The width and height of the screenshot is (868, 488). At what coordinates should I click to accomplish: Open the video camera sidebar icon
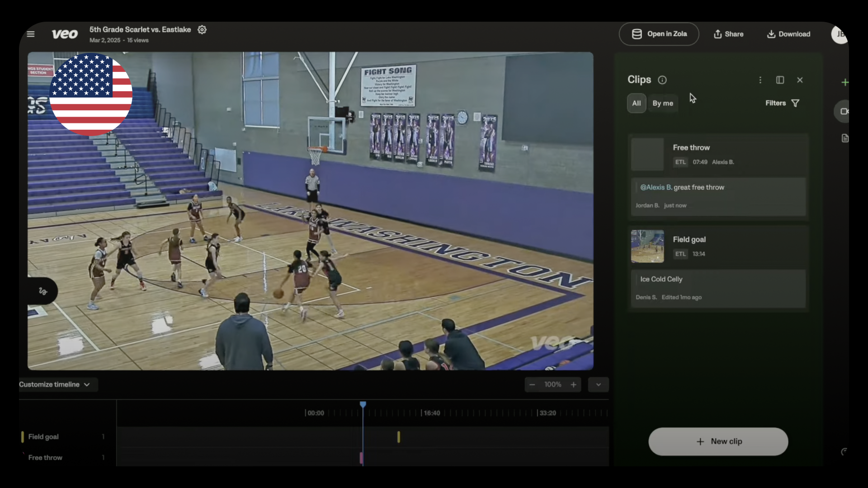point(844,111)
